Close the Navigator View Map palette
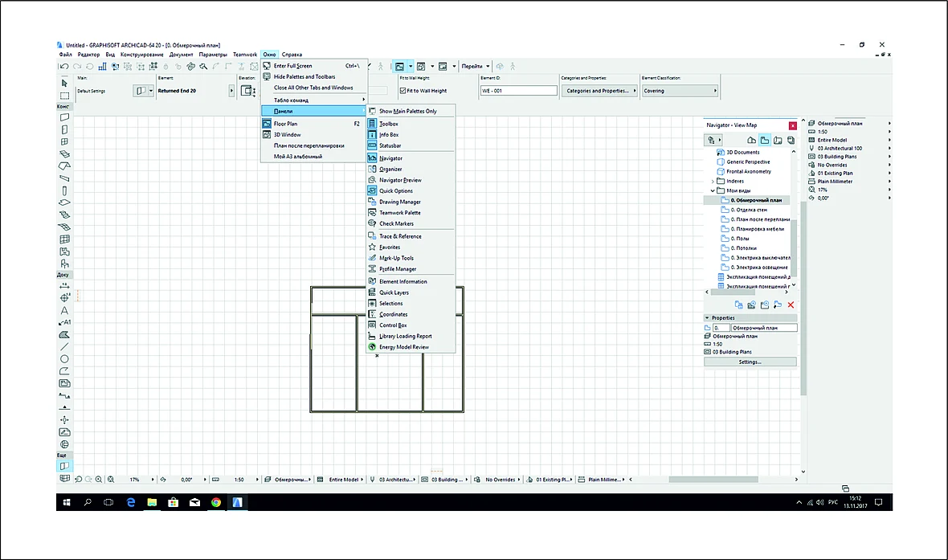948x560 pixels. [793, 125]
